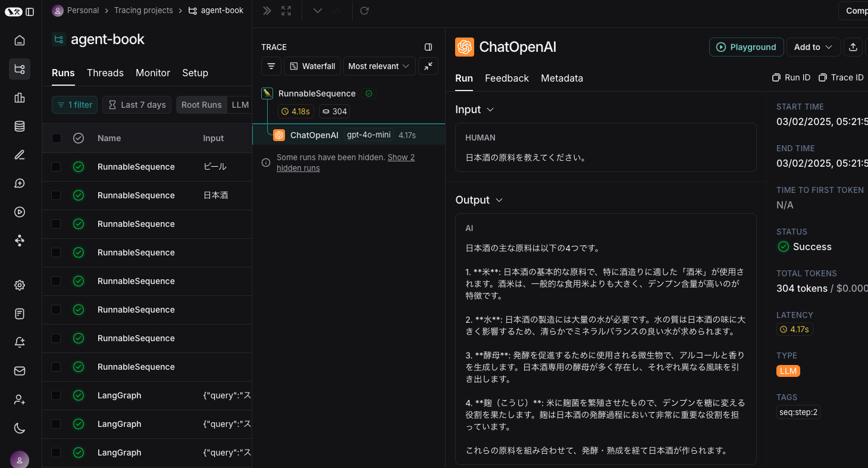Image resolution: width=868 pixels, height=468 pixels.
Task: Go to next run with down chevron
Action: pos(318,11)
